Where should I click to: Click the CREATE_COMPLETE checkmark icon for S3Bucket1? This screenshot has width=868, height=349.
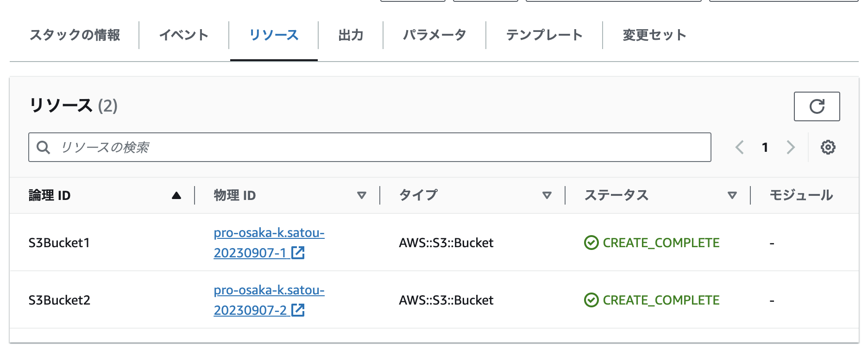(591, 243)
